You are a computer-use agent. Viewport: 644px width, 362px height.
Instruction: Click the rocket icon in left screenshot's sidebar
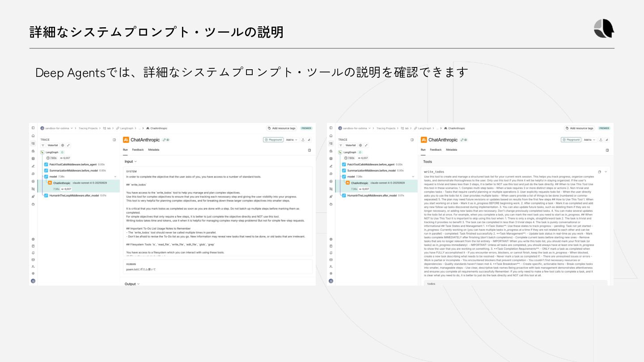[x=33, y=196]
